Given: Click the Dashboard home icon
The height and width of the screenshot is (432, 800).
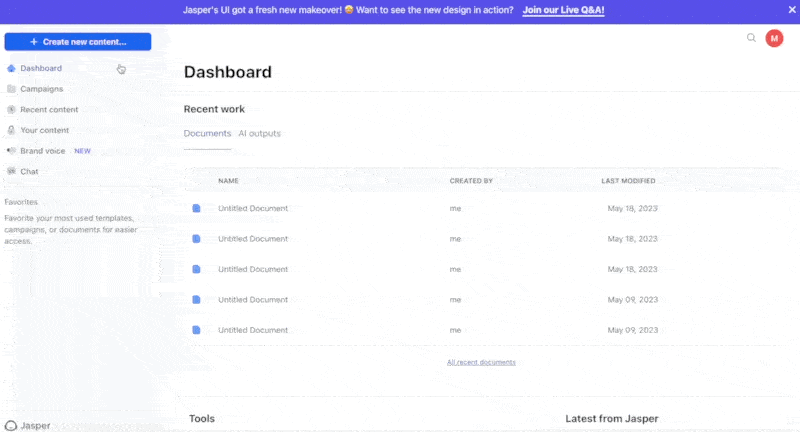Looking at the screenshot, I should pos(11,68).
